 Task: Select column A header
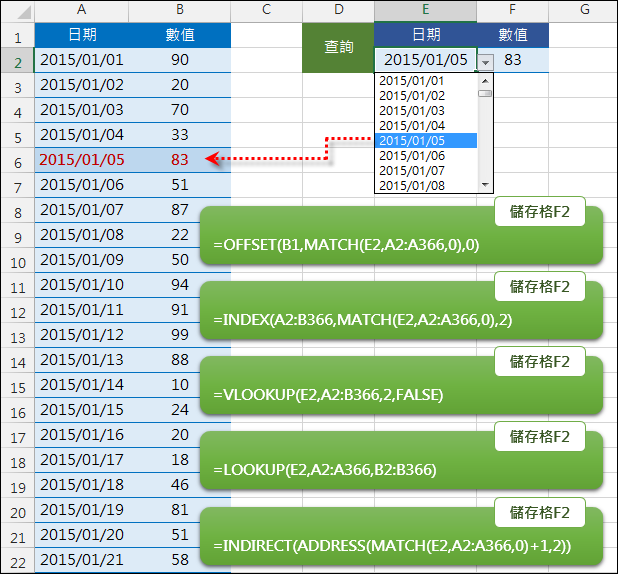tap(82, 10)
